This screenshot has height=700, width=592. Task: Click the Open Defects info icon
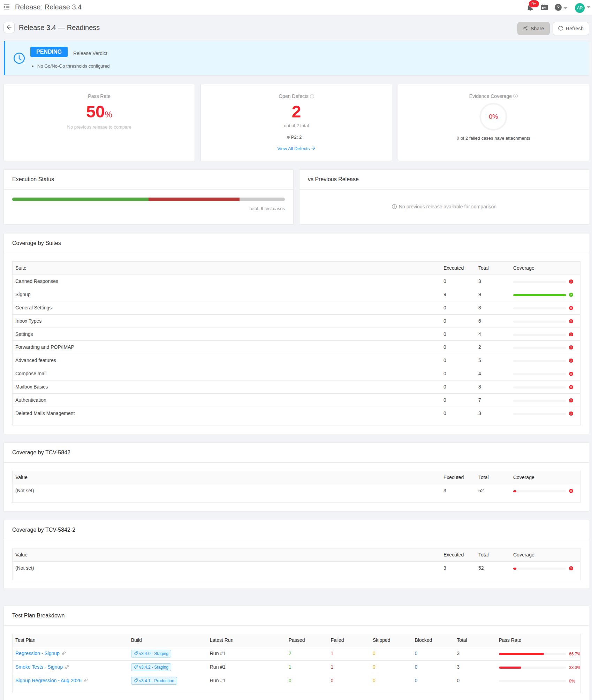(312, 96)
